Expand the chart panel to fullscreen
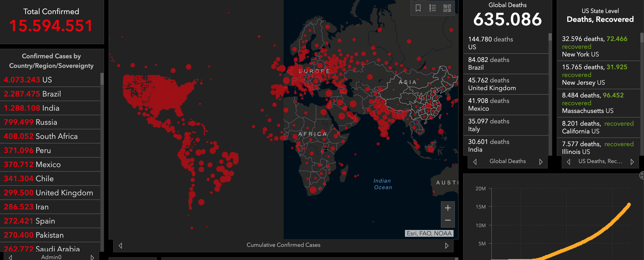Viewport: 644px width, 260px height. click(x=642, y=175)
